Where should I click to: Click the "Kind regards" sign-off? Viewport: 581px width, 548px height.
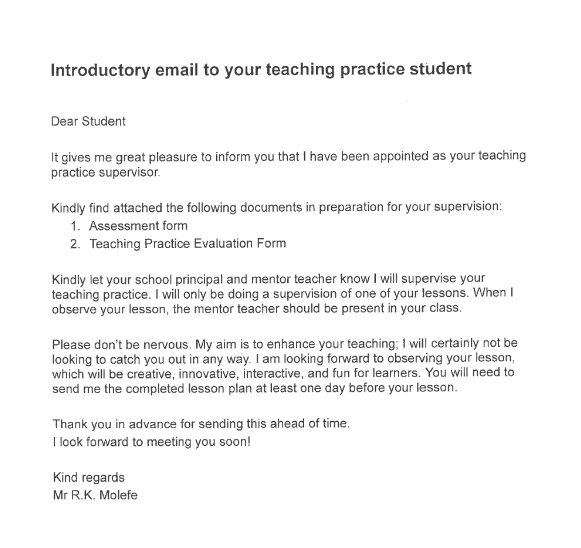[x=89, y=477]
